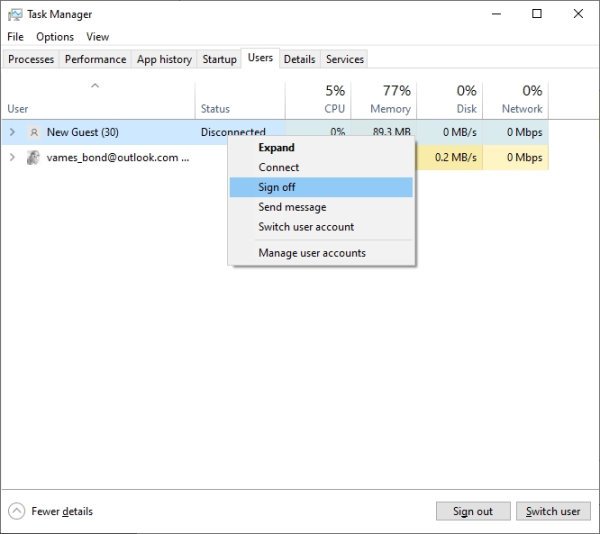Sort by the Memory column header

pos(384,100)
